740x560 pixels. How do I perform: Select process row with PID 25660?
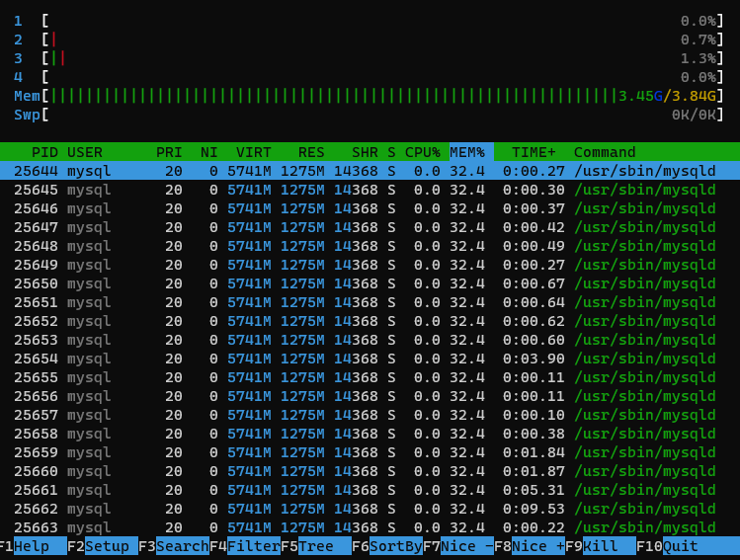tap(370, 471)
